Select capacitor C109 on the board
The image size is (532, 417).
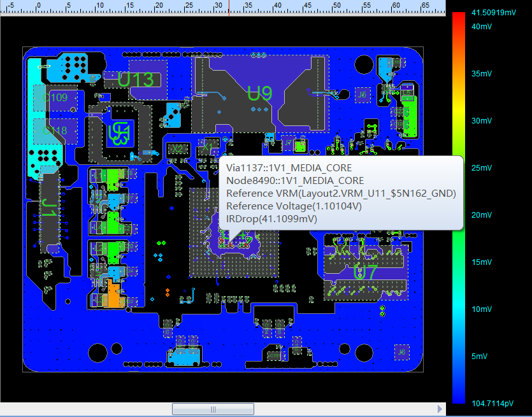coord(55,98)
